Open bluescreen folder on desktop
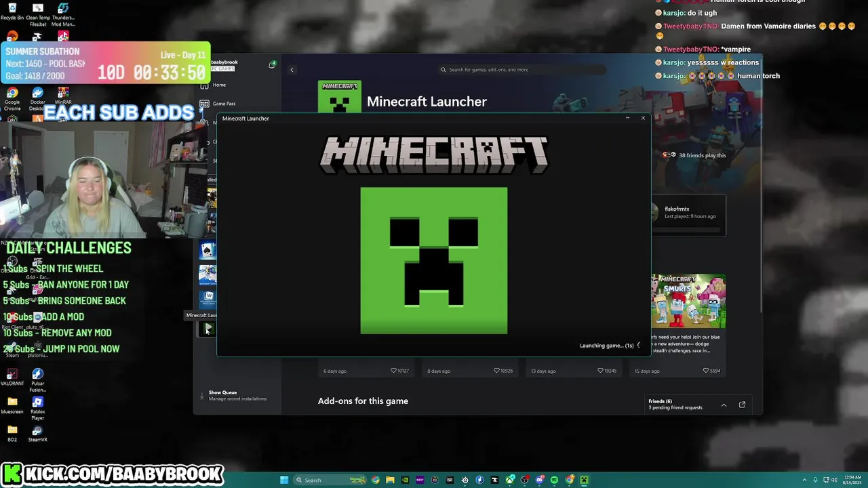Screen dimensions: 868x488 [x=12, y=405]
